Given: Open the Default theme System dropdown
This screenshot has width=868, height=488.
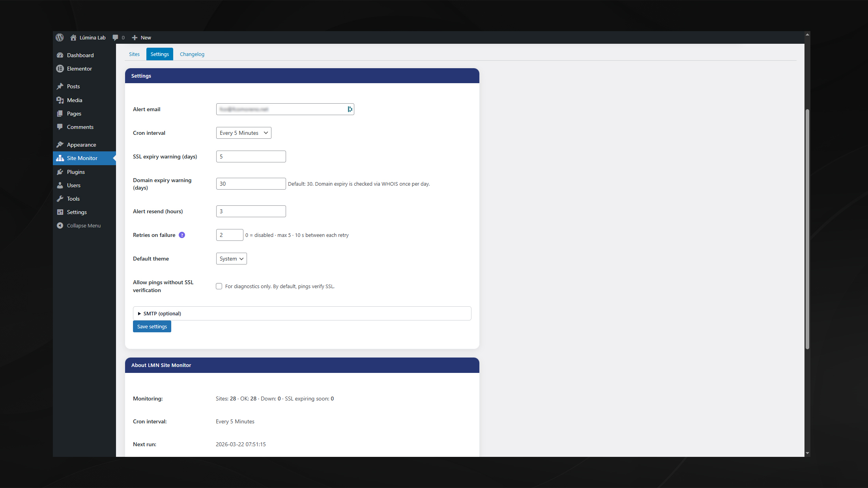Looking at the screenshot, I should 231,259.
